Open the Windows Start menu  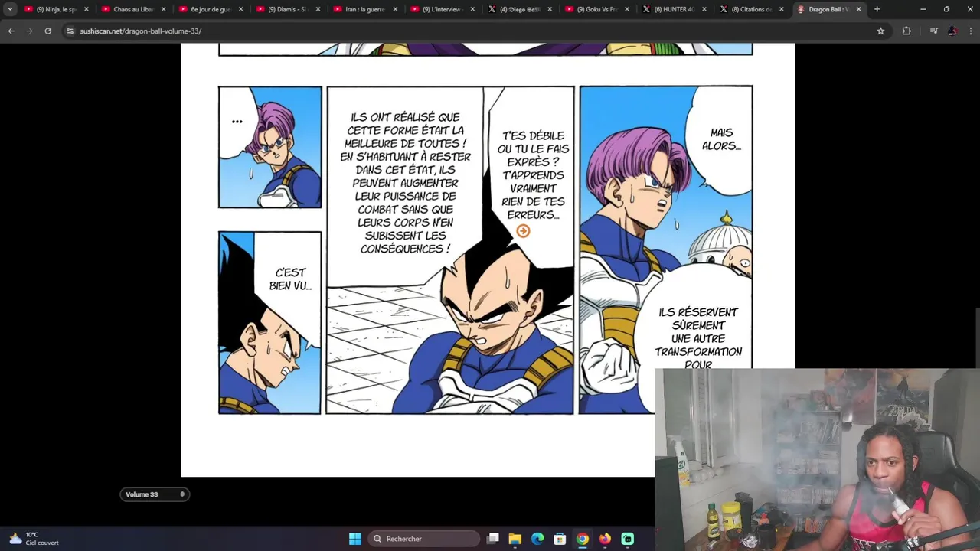(x=355, y=539)
